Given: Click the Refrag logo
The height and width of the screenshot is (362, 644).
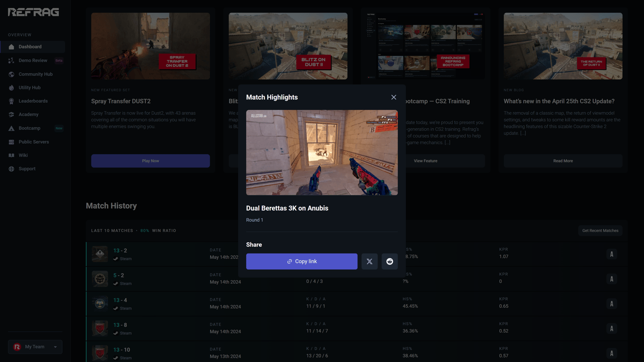Looking at the screenshot, I should pos(33,12).
